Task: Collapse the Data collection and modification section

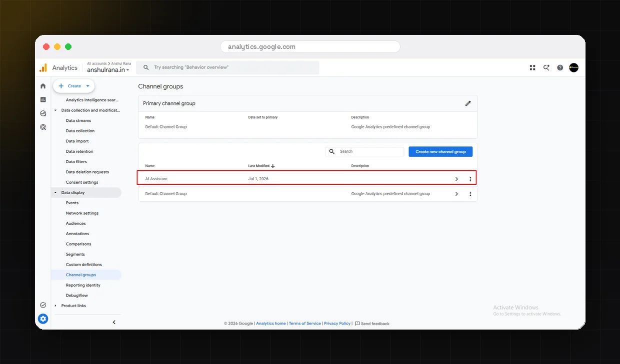Action: click(x=55, y=110)
